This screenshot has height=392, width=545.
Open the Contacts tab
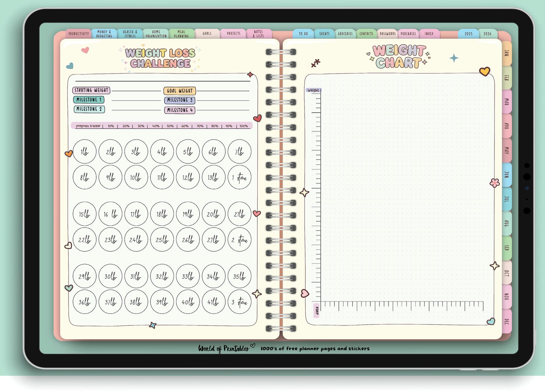pyautogui.click(x=366, y=34)
